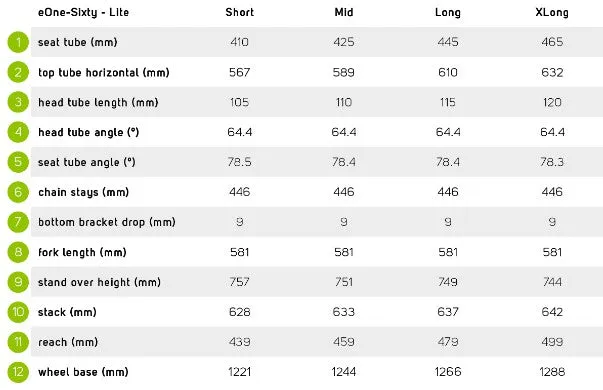Click the Short stack value 628
Image resolution: width=603 pixels, height=390 pixels.
tap(240, 312)
